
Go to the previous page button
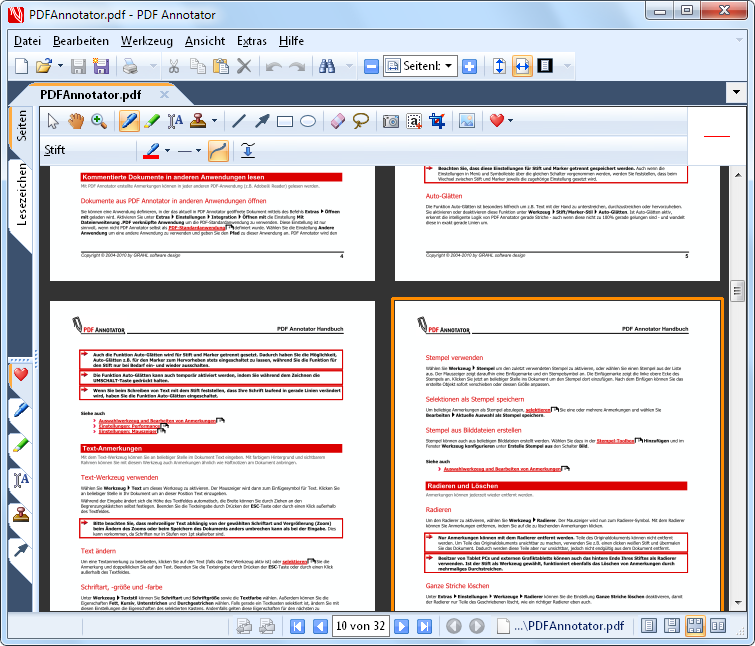tap(320, 626)
